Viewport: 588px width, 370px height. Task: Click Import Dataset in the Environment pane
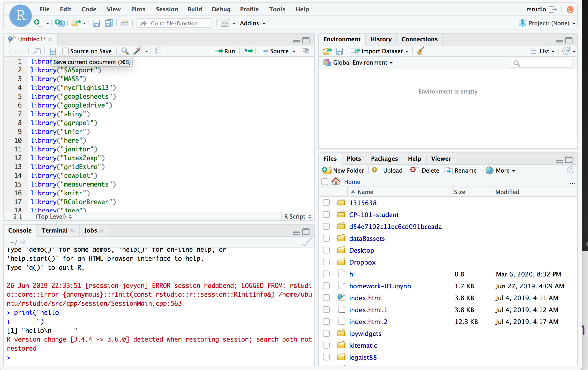pyautogui.click(x=380, y=51)
